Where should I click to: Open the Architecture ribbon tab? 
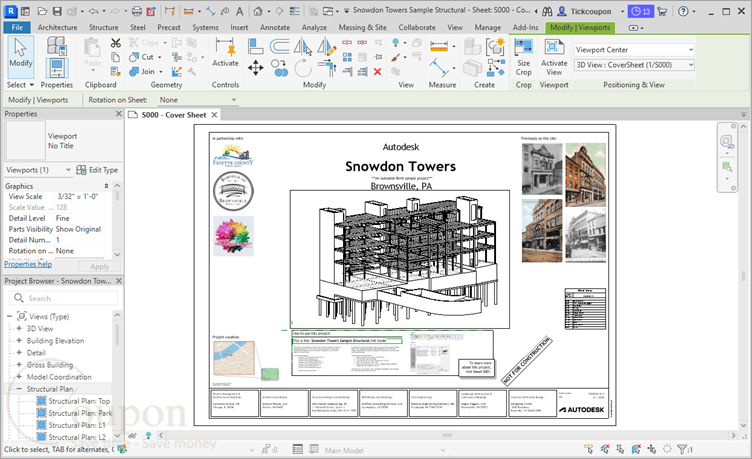(x=58, y=27)
